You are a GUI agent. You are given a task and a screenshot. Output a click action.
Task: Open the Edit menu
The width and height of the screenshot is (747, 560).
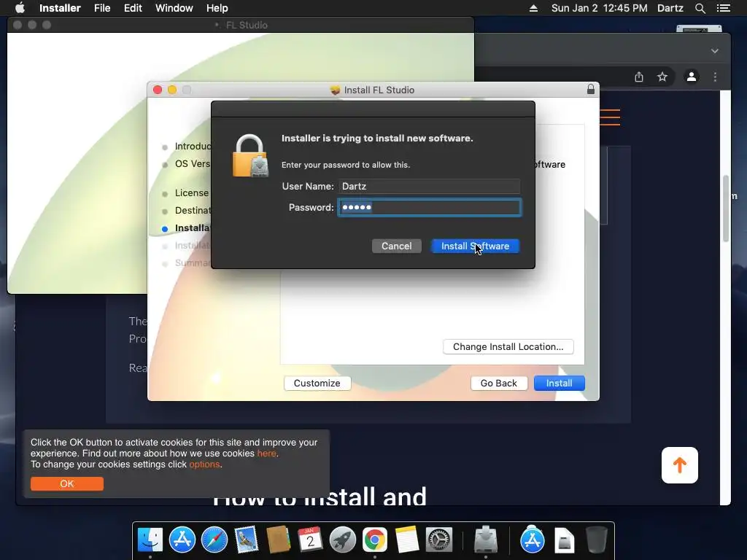click(x=133, y=8)
